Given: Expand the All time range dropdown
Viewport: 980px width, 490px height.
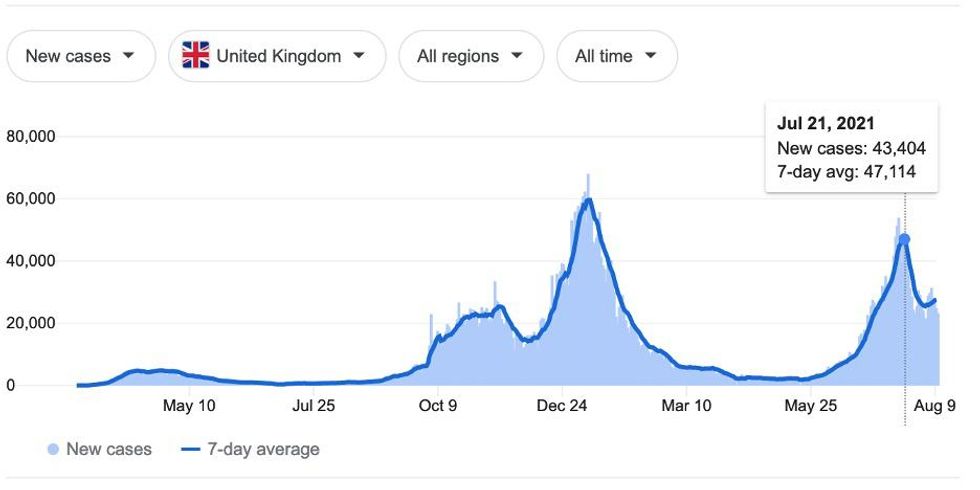Looking at the screenshot, I should click(x=616, y=56).
